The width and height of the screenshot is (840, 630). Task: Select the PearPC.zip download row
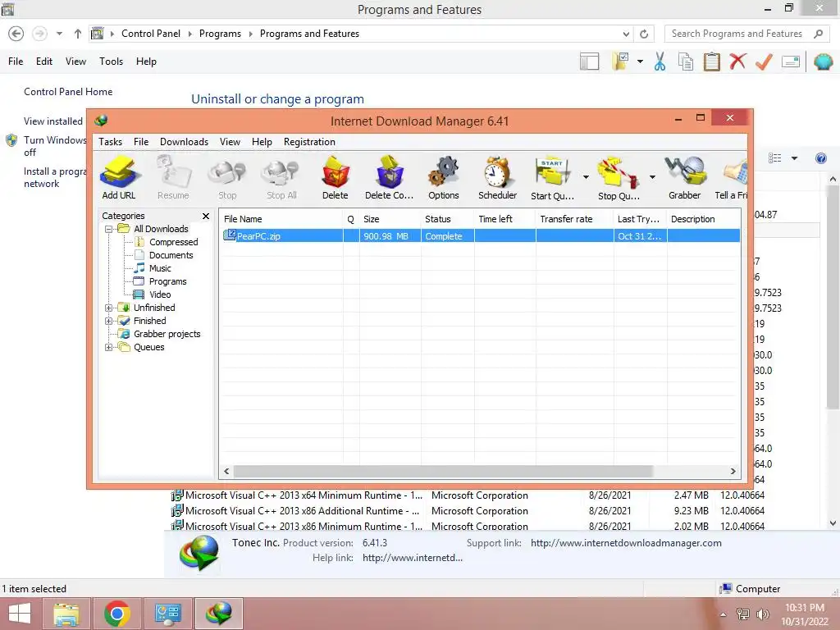[x=480, y=236]
